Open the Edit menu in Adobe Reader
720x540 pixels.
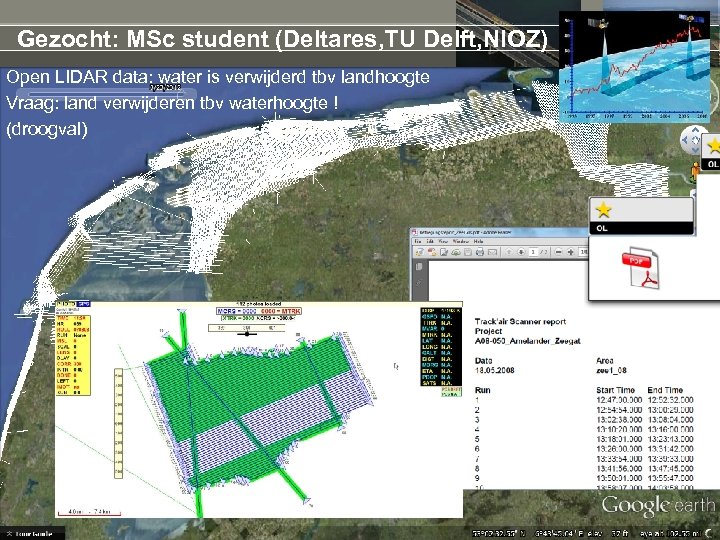[x=430, y=242]
